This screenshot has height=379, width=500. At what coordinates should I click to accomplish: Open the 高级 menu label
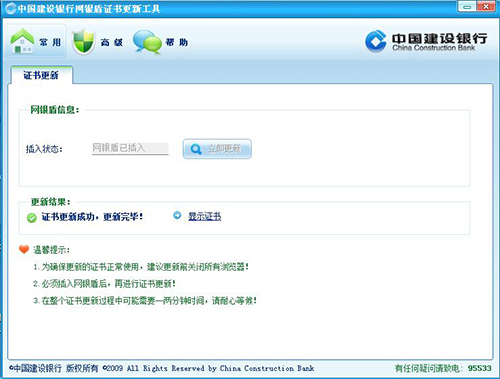[112, 42]
